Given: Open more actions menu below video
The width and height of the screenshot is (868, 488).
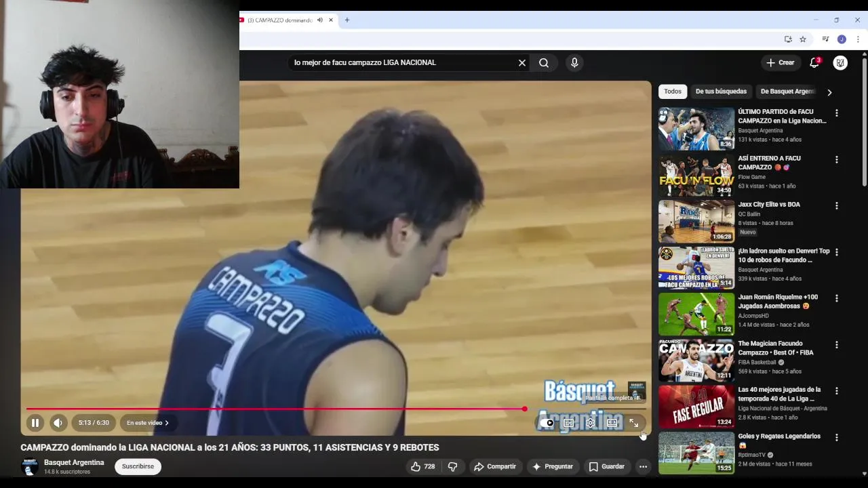Looking at the screenshot, I should coord(643,466).
